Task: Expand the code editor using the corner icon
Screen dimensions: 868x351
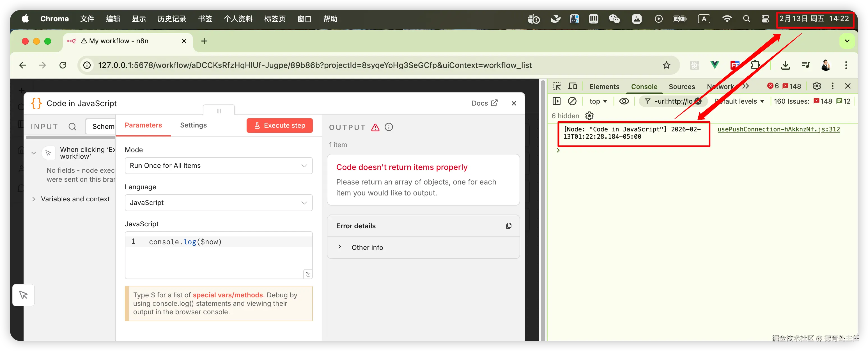Action: 308,274
